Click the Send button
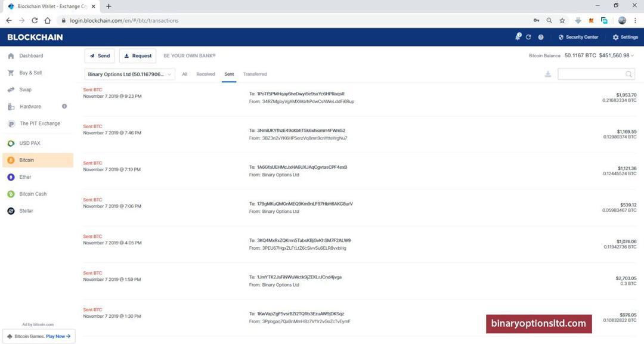Screen dimensions: 644x344 [100, 56]
